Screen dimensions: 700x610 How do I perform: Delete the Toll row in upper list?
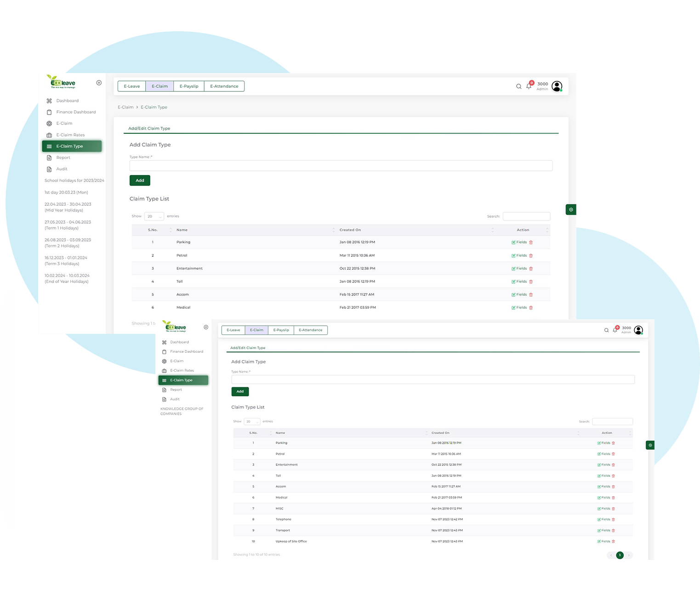click(x=531, y=282)
